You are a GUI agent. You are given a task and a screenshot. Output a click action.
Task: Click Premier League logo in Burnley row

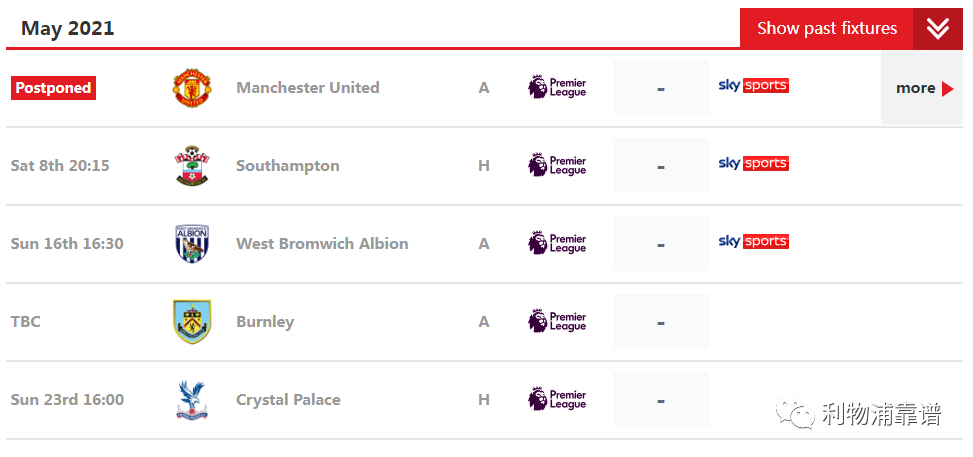coord(557,321)
